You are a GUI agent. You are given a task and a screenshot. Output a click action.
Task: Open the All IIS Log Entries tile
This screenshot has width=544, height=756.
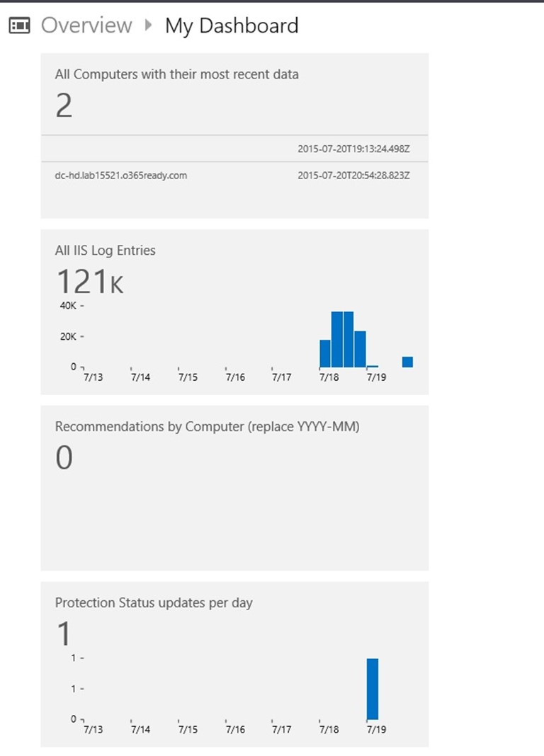(x=106, y=250)
